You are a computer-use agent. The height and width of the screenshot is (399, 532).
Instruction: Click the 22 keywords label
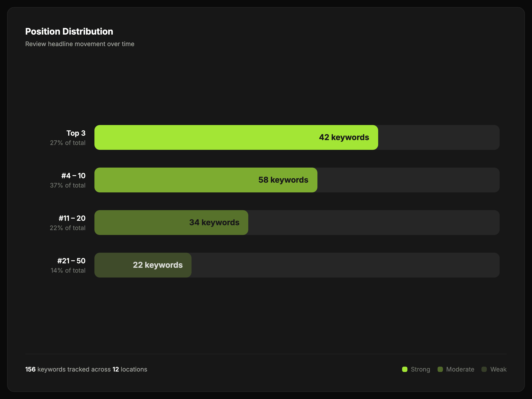[158, 265]
